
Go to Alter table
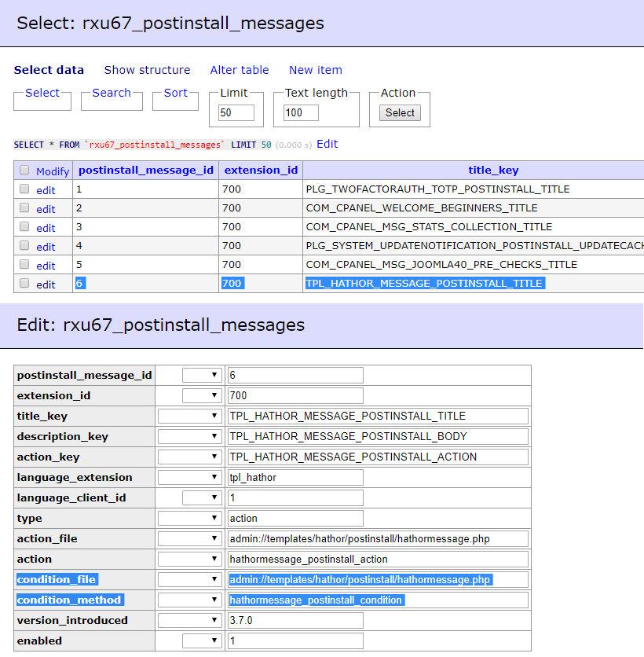(x=240, y=70)
